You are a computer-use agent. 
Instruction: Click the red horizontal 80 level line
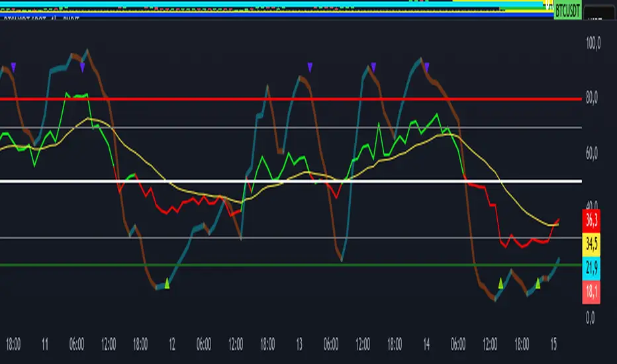click(291, 99)
